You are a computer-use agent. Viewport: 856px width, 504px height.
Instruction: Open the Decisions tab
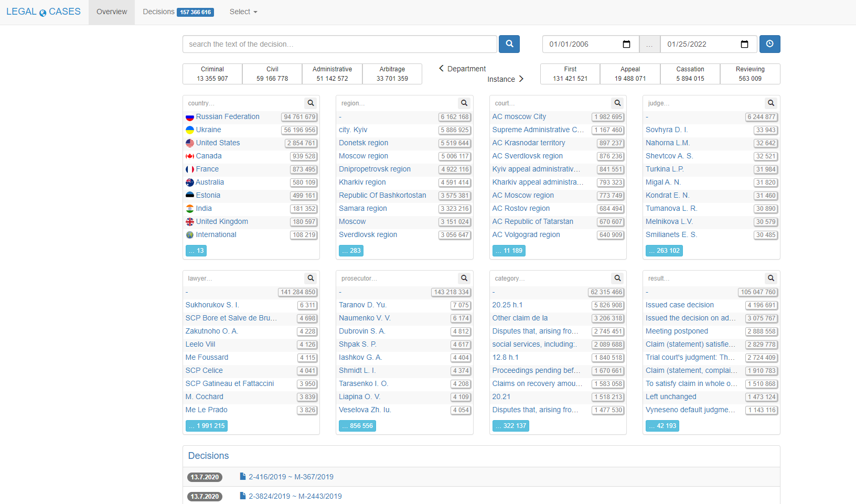tap(178, 12)
